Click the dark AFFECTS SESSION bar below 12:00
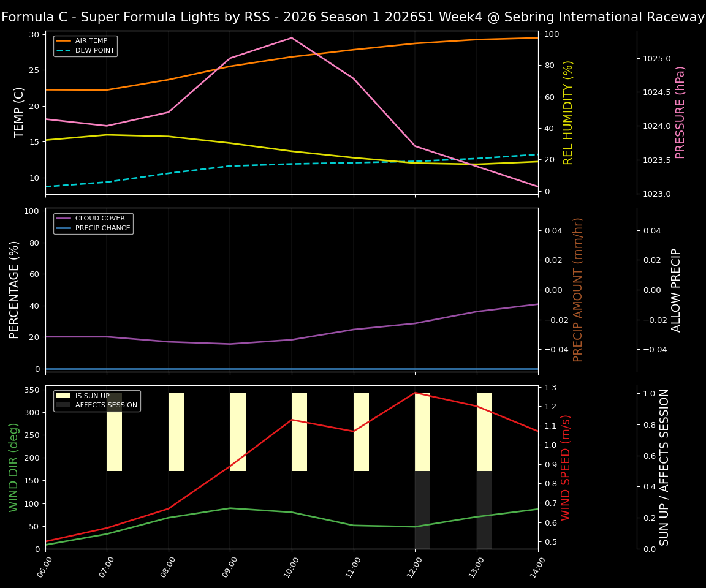 [423, 508]
